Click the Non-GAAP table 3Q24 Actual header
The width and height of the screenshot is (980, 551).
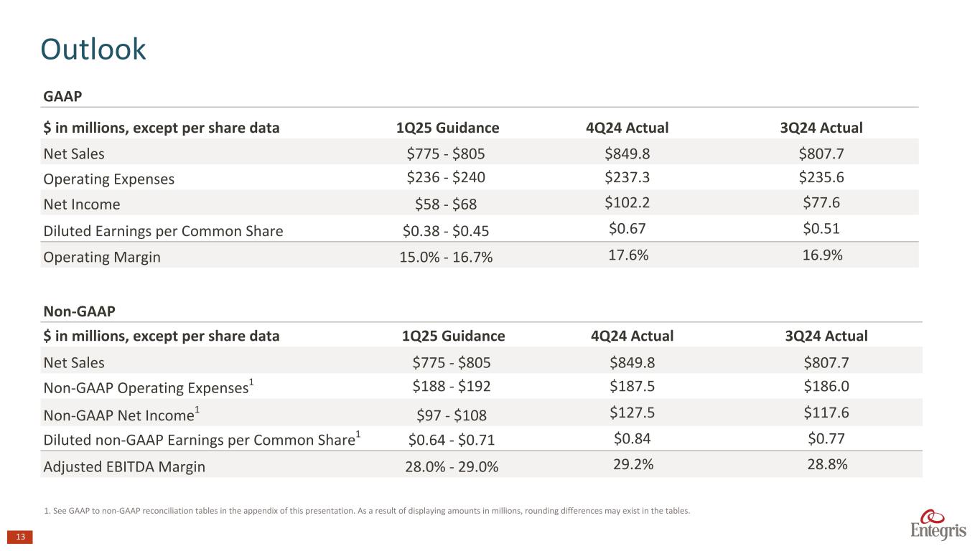tap(825, 336)
